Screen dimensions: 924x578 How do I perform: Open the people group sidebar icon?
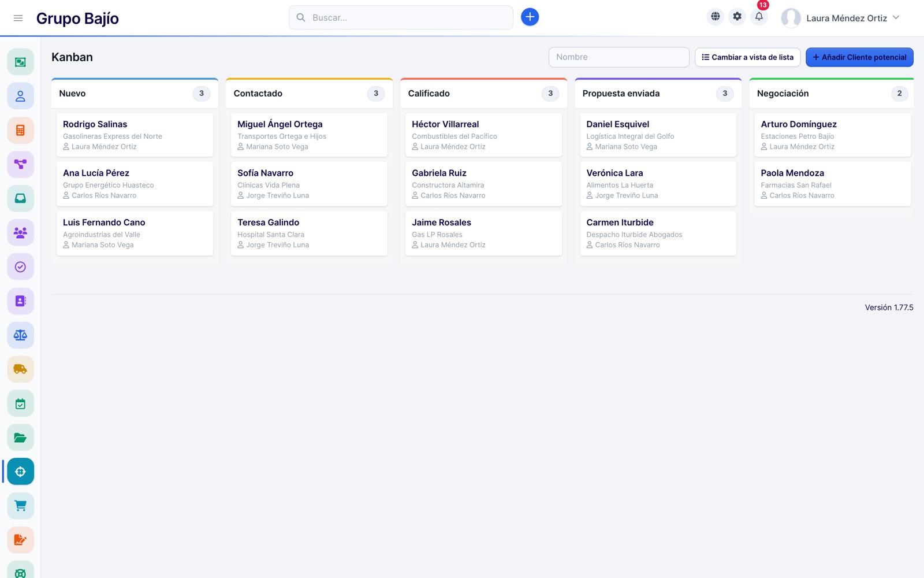(x=20, y=232)
